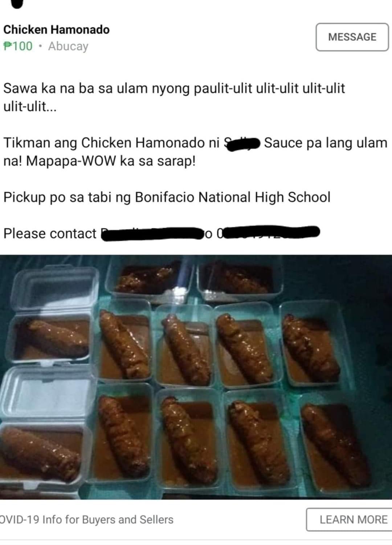
Task: Tap the Please contact line
Action: pos(162,233)
